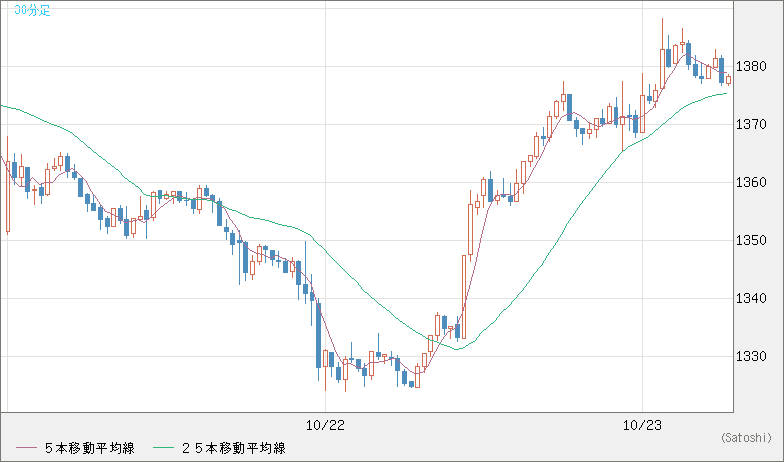Click the (Satoshi) unit label
The width and height of the screenshot is (784, 462).
[x=746, y=438]
